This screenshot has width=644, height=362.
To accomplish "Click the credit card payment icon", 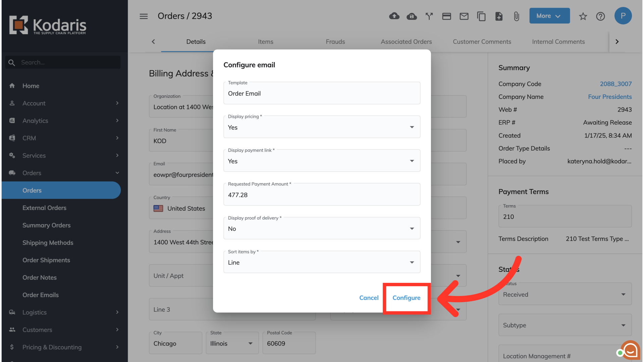I will pos(446,16).
